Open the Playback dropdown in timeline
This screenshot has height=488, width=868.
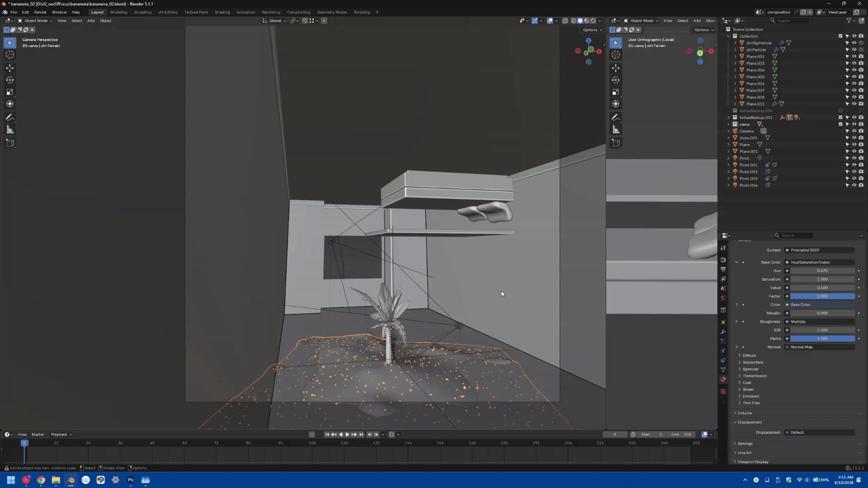pos(61,435)
